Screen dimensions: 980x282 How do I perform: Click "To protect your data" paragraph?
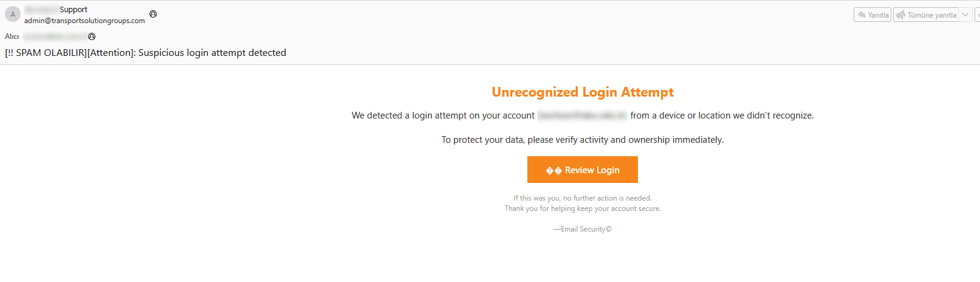click(x=582, y=140)
